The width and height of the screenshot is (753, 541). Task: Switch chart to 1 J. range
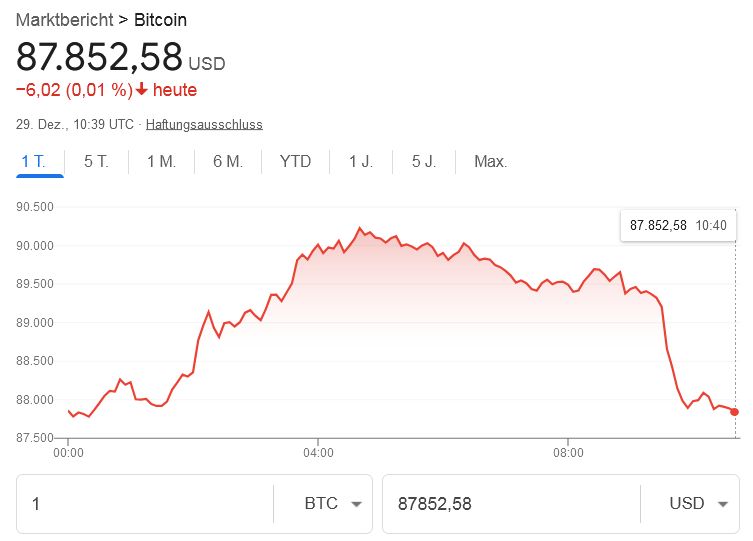[x=361, y=161]
